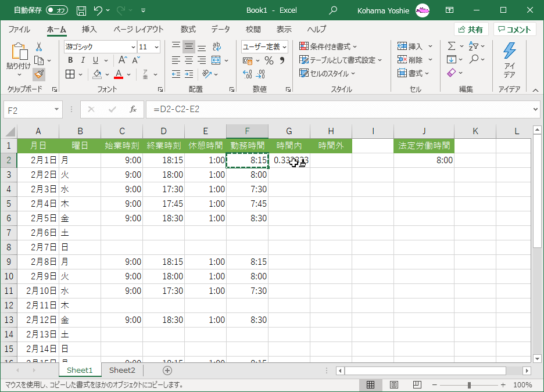The height and width of the screenshot is (392, 544).
Task: Click the Decrease Indent icon
Action: (176, 74)
